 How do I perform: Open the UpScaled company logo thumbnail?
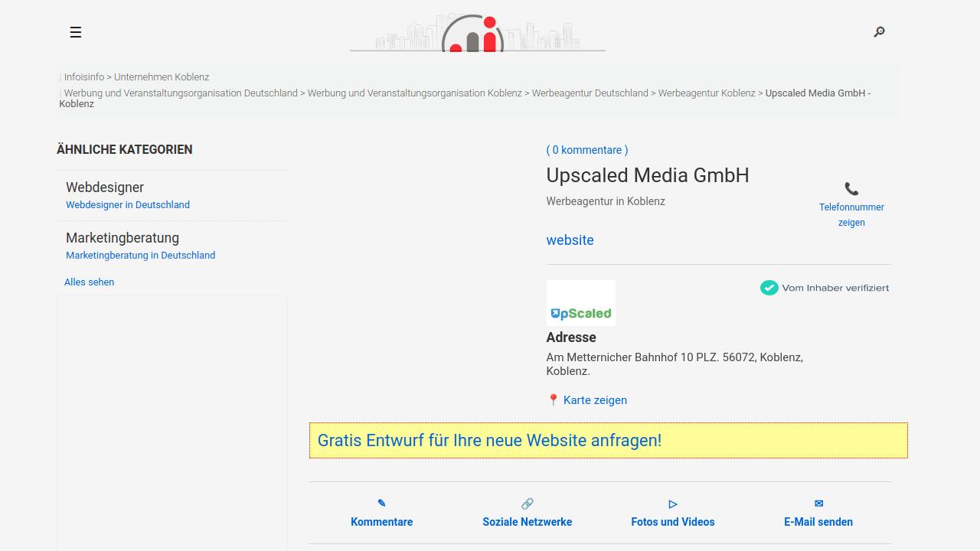(581, 303)
